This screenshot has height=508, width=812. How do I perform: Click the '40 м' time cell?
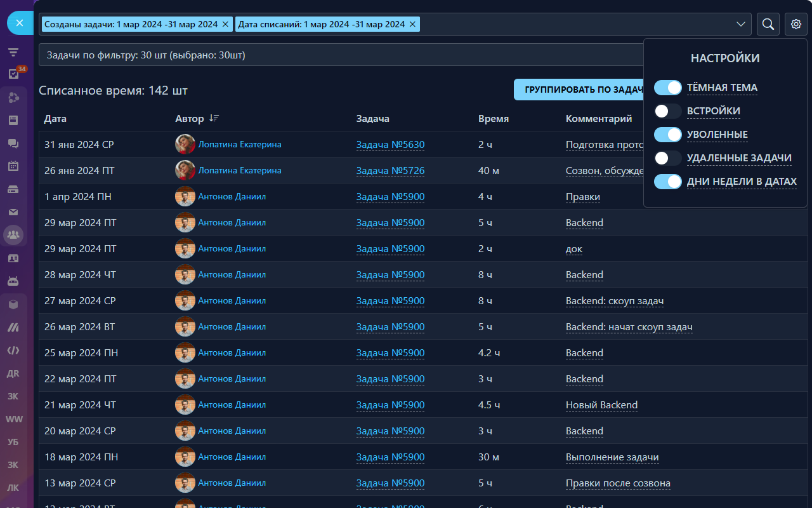pos(488,171)
